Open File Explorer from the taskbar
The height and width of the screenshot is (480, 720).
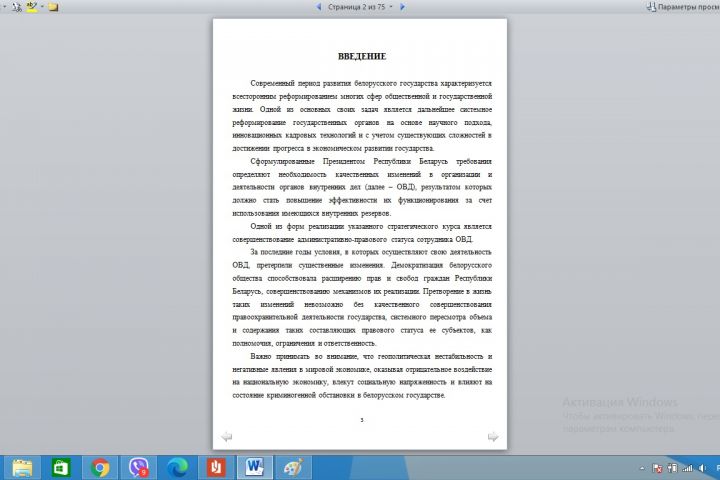click(22, 468)
